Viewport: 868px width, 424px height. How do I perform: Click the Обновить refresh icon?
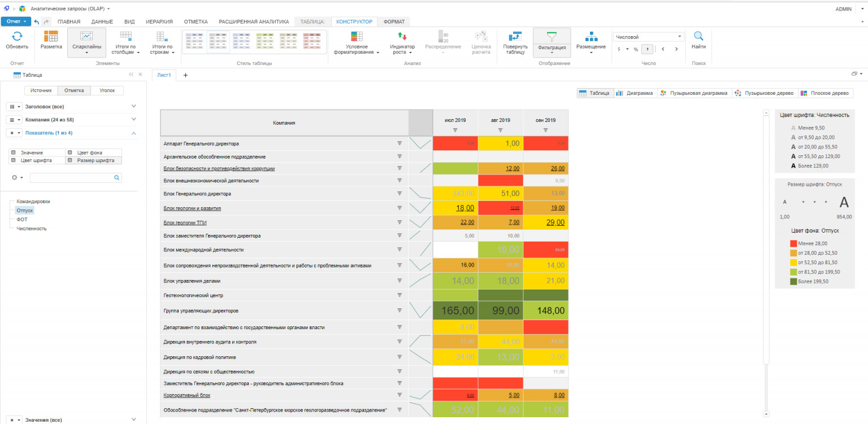click(17, 36)
